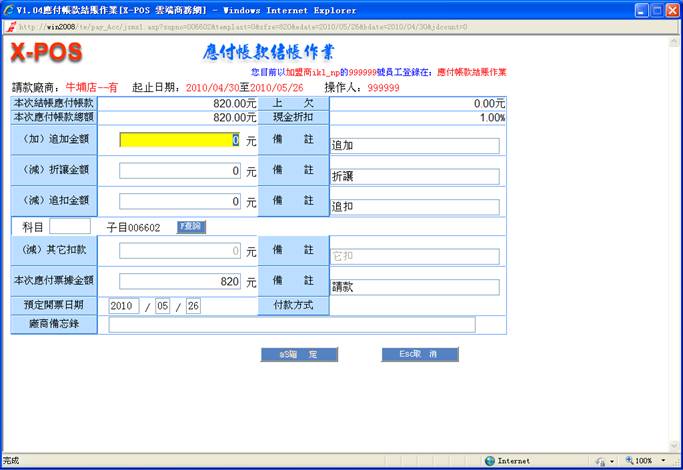Click the month field showing 05
Viewport: 683px width, 470px height.
click(163, 306)
